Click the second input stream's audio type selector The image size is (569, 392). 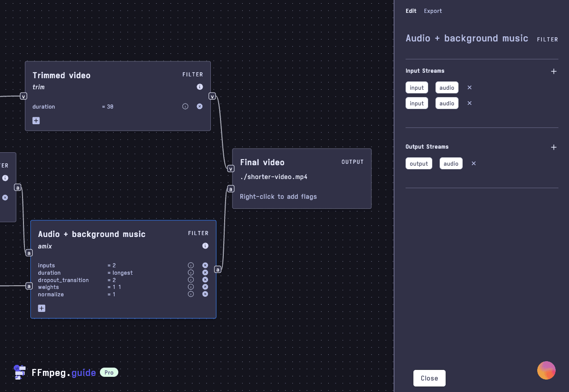[447, 103]
